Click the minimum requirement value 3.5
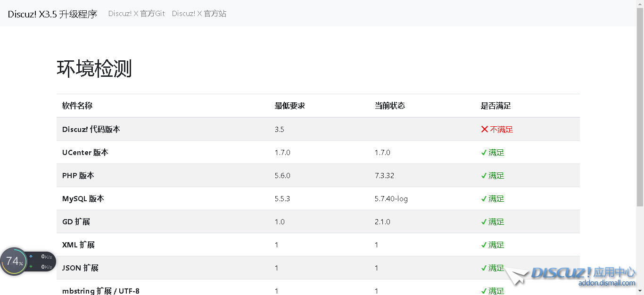Screen dimensions: 644x295 280,129
